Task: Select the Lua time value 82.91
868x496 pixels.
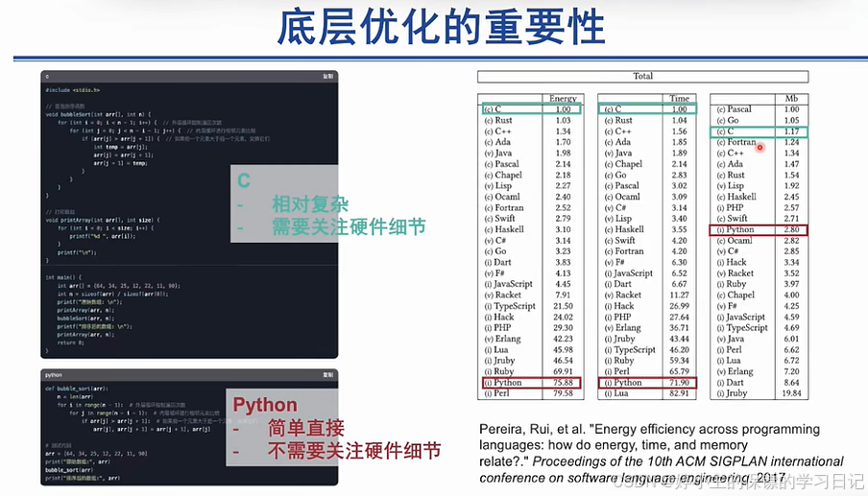Action: [679, 393]
